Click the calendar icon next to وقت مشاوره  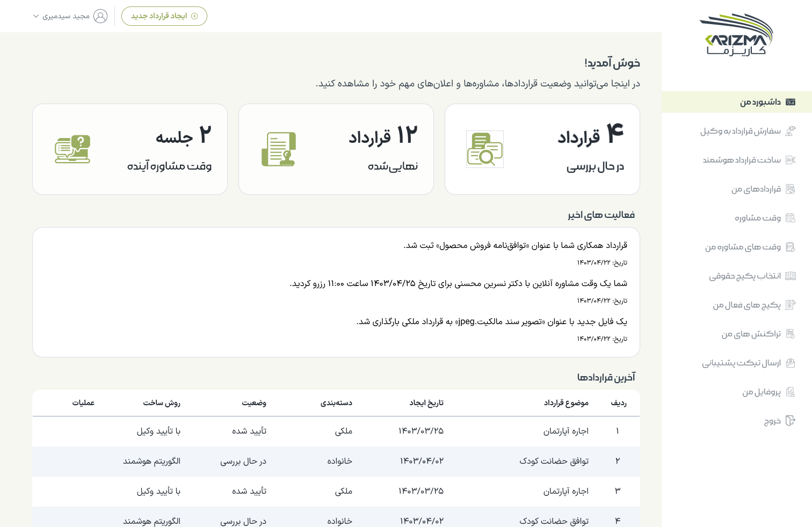[790, 218]
